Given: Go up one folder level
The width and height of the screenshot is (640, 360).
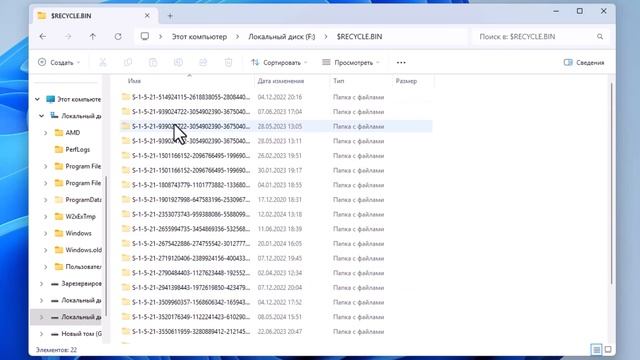Looking at the screenshot, I should pos(93,36).
